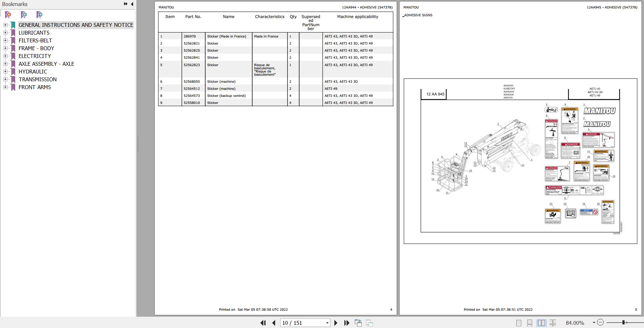
Task: Expand the GENERAL INSTRUCTIONS AND SAFETY NOTICE bookmark
Action: pyautogui.click(x=5, y=25)
